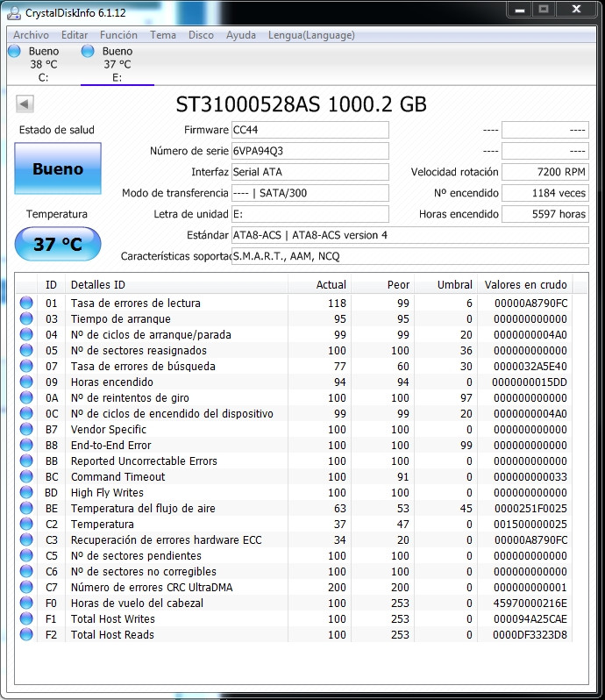Open the Lengua(Language) menu
The image size is (605, 700).
[311, 35]
